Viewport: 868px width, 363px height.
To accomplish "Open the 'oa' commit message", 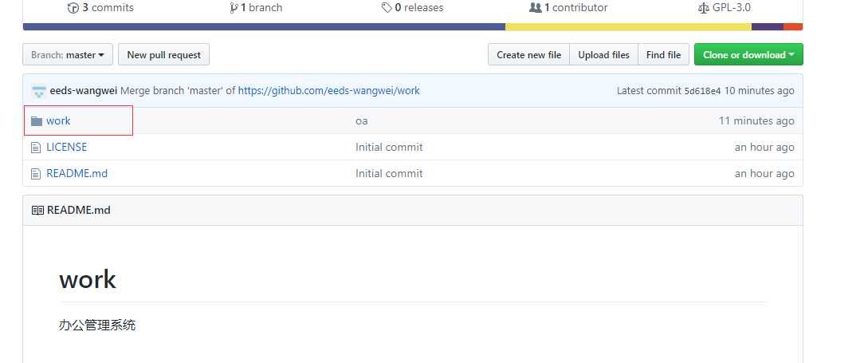I will (x=362, y=120).
